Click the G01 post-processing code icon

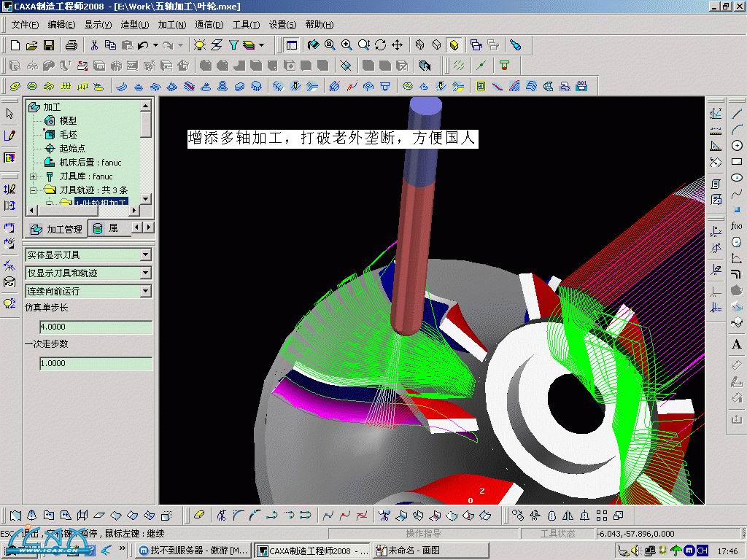tap(581, 86)
